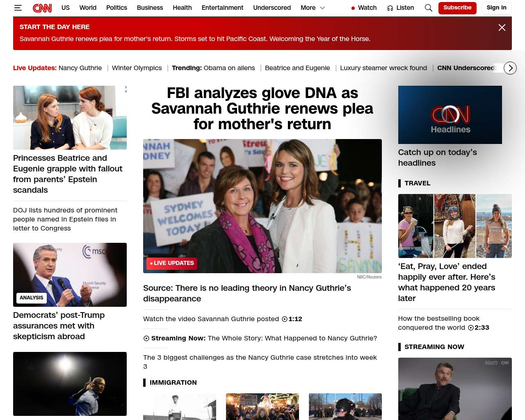Open Nancy Guthrie live updates link
Screen dimensions: 525x420
tap(80, 68)
